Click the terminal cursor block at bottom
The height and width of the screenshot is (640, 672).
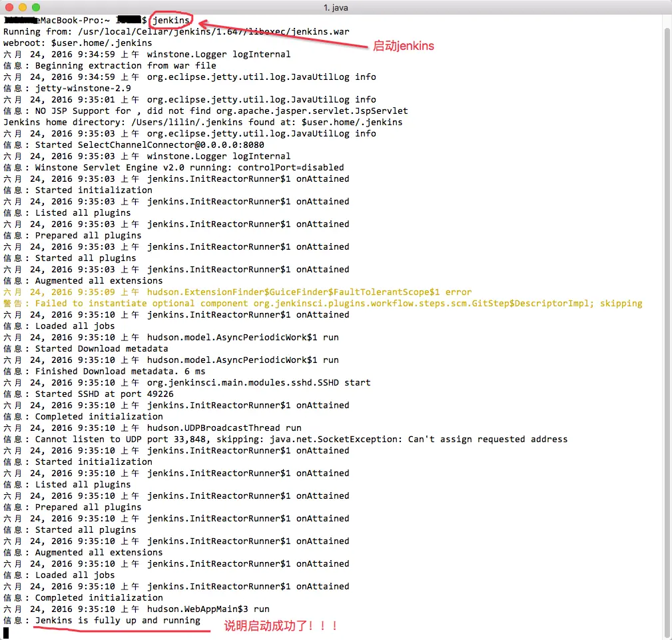(6, 633)
